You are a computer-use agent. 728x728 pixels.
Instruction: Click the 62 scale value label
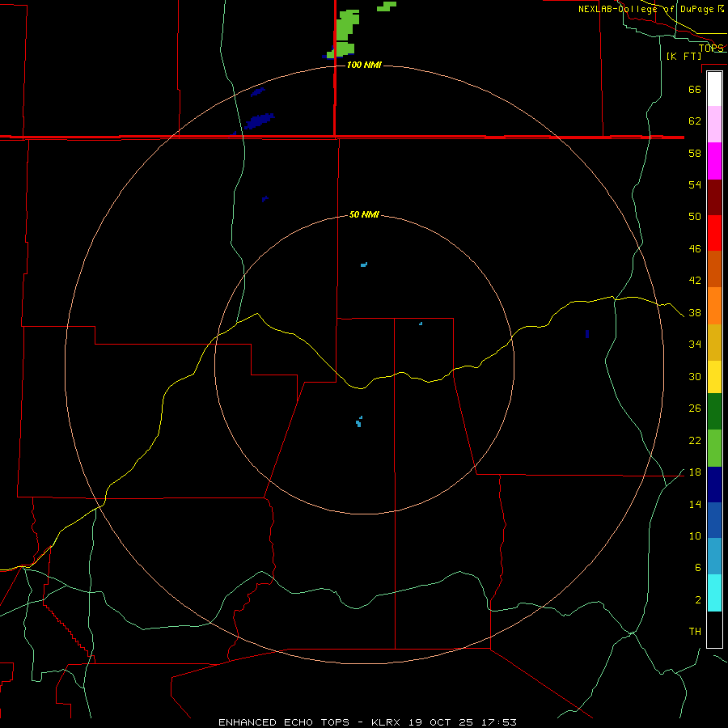pyautogui.click(x=695, y=121)
